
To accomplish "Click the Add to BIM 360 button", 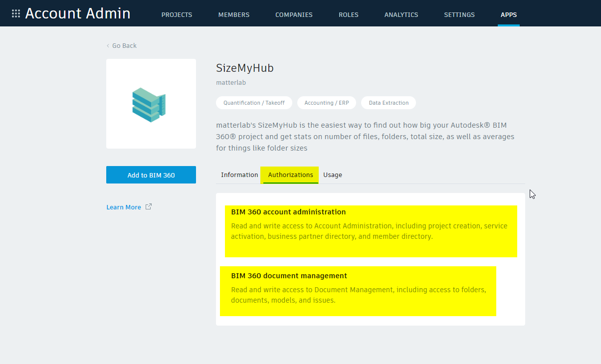I will click(x=151, y=175).
